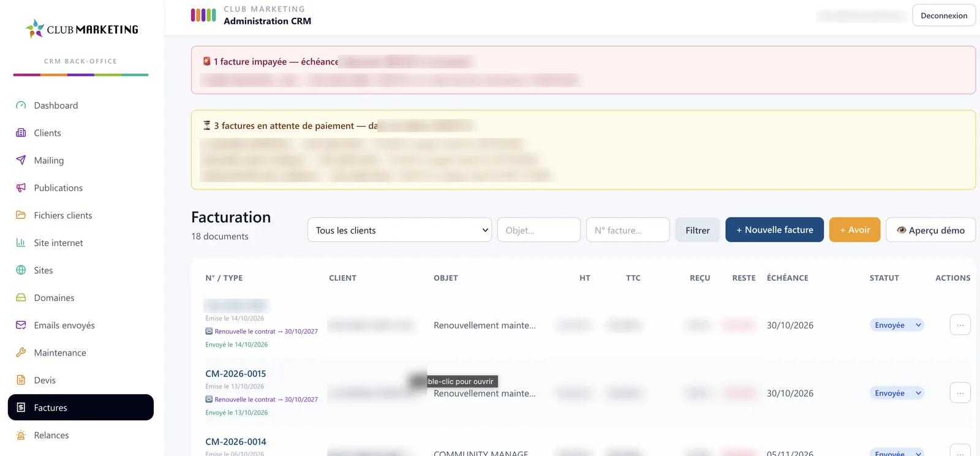Click the Site internet chart icon
980x456 pixels.
coord(21,243)
